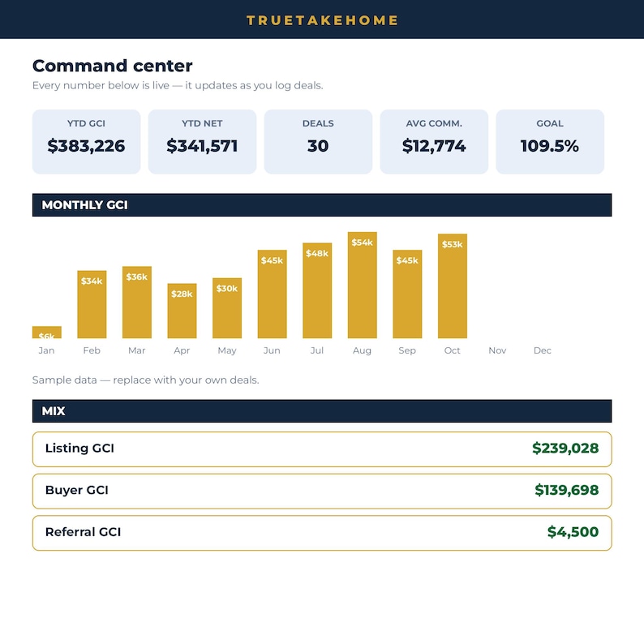
Task: Select the Command center heading
Action: coord(112,66)
